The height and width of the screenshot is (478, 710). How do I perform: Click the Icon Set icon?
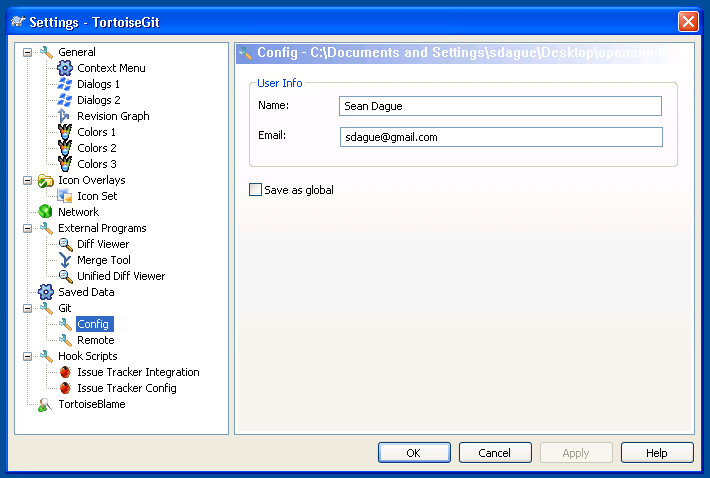[x=65, y=196]
